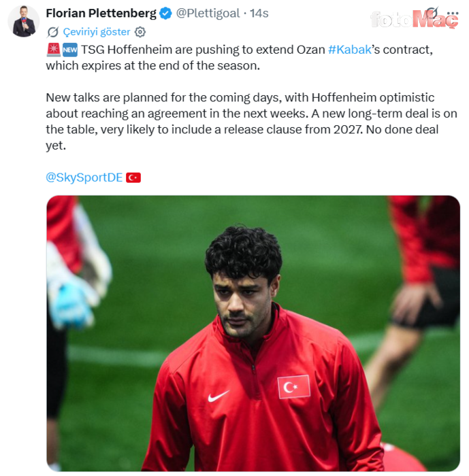Open the @Plettigoal handle
Viewport: 469px width, 476px height.
click(x=208, y=14)
